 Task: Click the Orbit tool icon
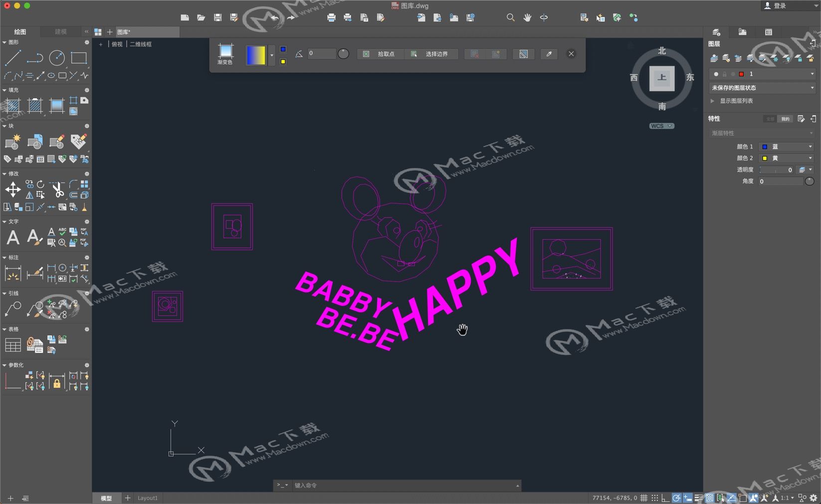[544, 17]
